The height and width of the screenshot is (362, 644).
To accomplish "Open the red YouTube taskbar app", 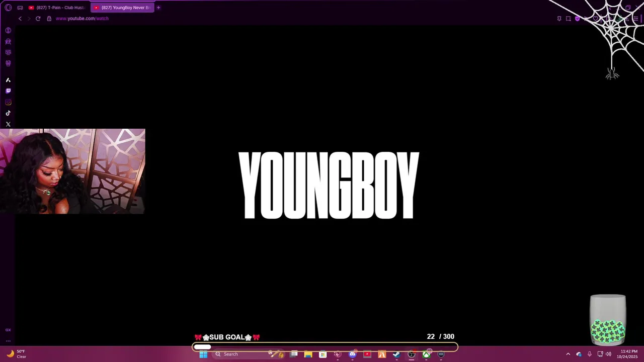I will pyautogui.click(x=367, y=354).
